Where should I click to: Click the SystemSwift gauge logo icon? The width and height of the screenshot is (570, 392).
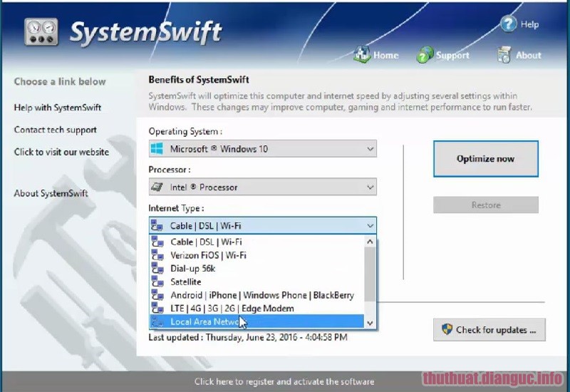(41, 32)
